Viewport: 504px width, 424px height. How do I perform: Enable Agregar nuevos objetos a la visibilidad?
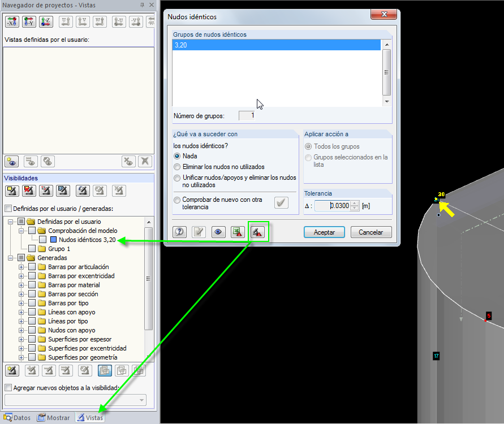(x=8, y=388)
